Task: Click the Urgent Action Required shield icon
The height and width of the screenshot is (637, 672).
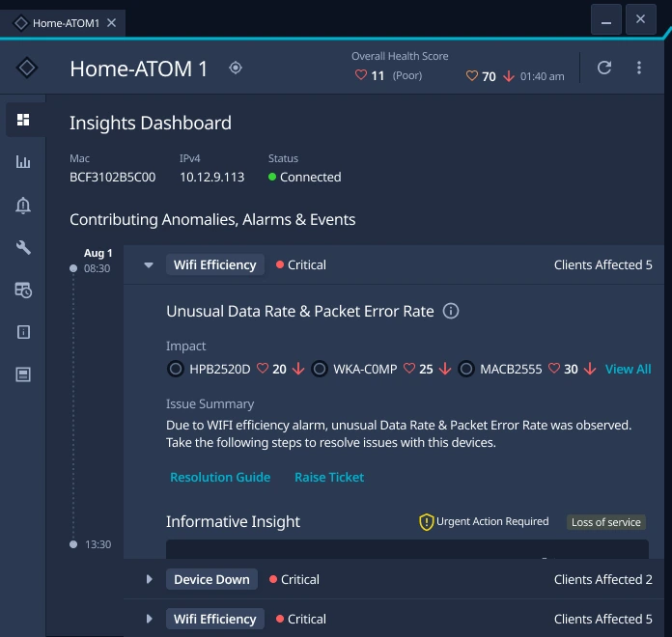Action: tap(426, 522)
